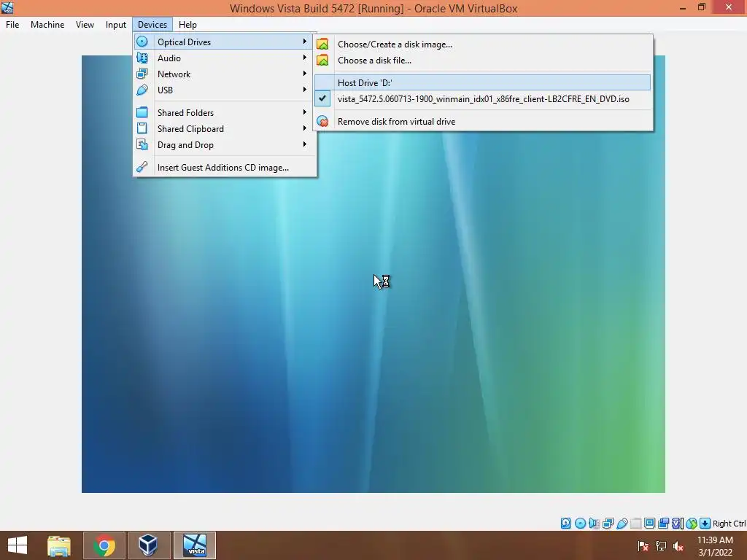The height and width of the screenshot is (560, 747).
Task: Click the USB menu entry text
Action: pyautogui.click(x=166, y=90)
